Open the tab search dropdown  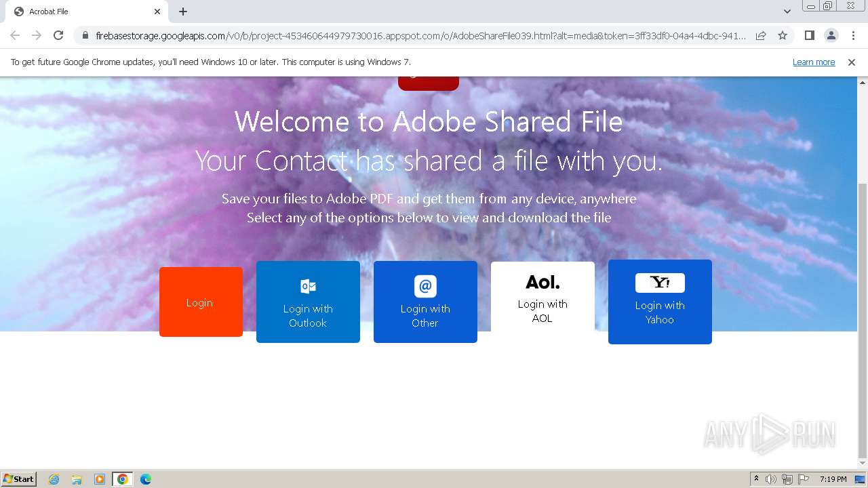click(x=787, y=12)
